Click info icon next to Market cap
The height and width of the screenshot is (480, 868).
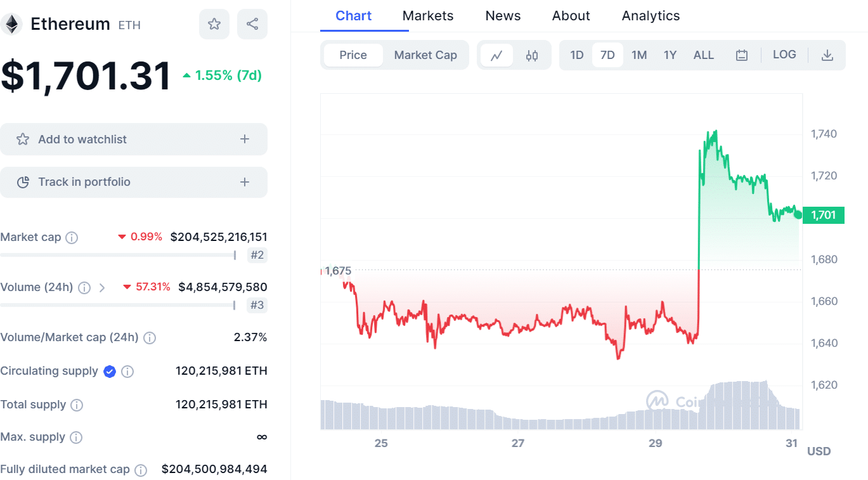point(72,238)
